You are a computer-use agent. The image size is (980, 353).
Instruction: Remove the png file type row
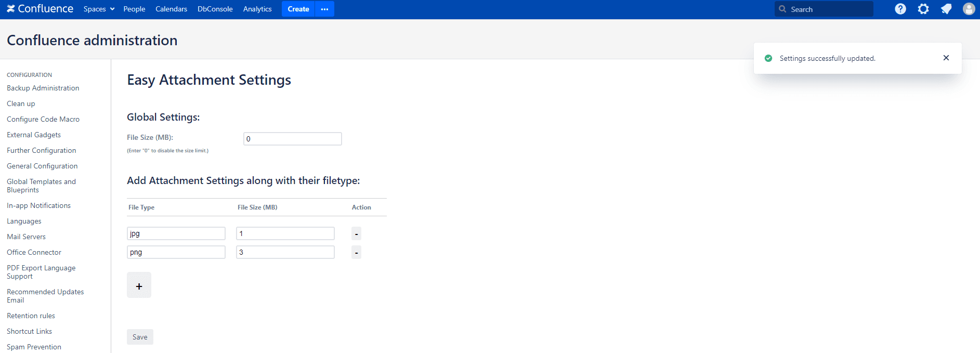tap(356, 253)
